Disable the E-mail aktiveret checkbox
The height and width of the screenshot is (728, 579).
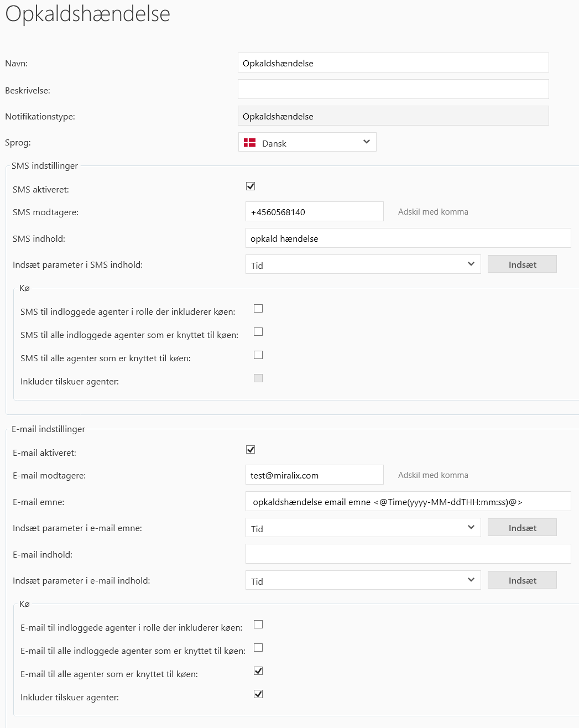click(251, 450)
